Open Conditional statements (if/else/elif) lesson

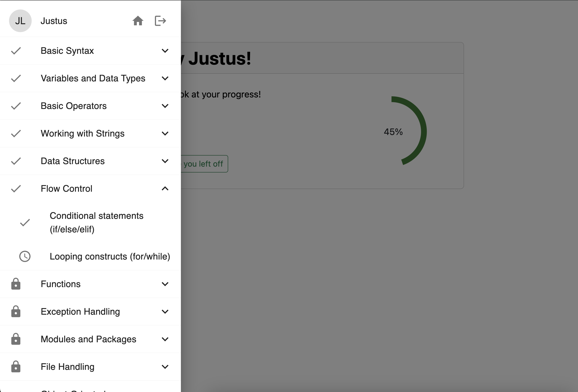coord(97,222)
